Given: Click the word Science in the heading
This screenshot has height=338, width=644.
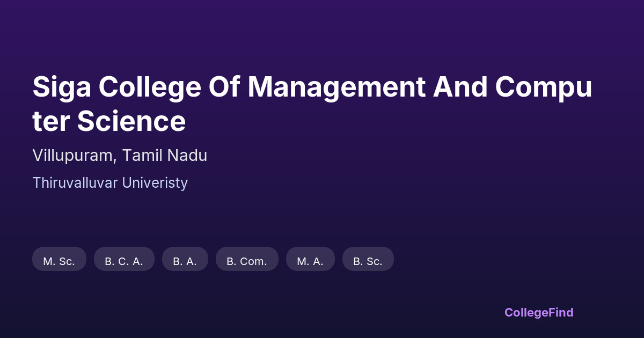Looking at the screenshot, I should tap(131, 121).
